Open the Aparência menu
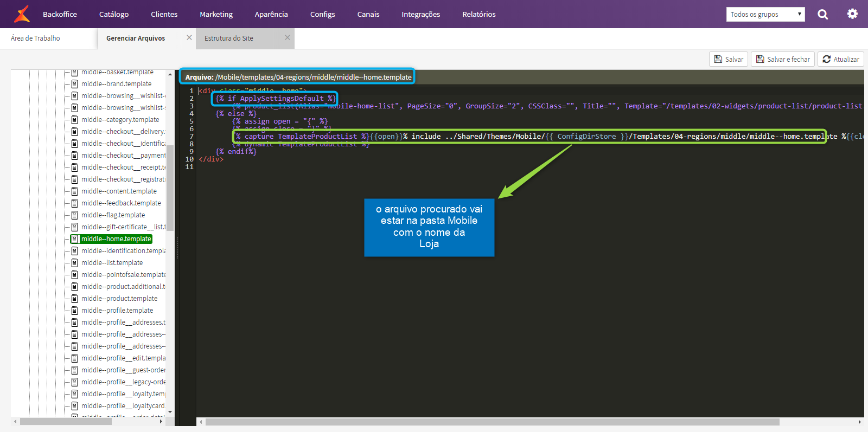This screenshot has width=868, height=432. (271, 14)
